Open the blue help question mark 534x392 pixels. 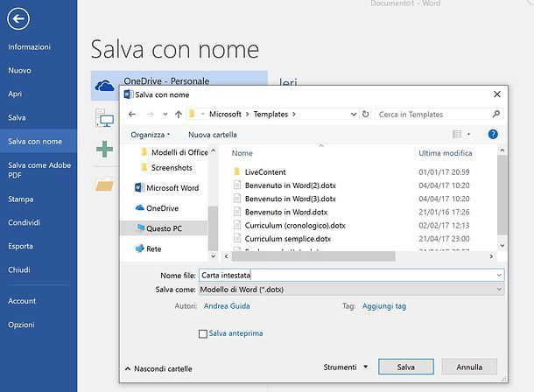point(493,134)
